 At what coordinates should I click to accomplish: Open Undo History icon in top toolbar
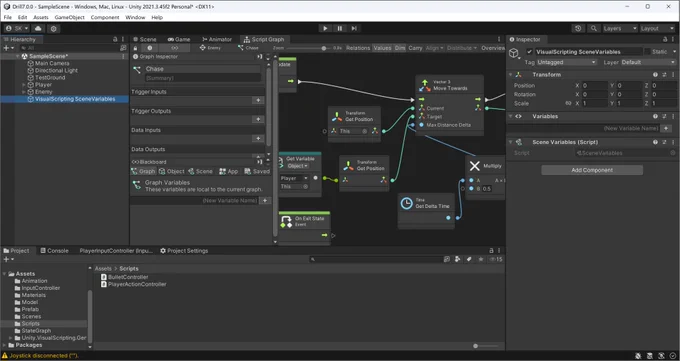pyautogui.click(x=578, y=28)
